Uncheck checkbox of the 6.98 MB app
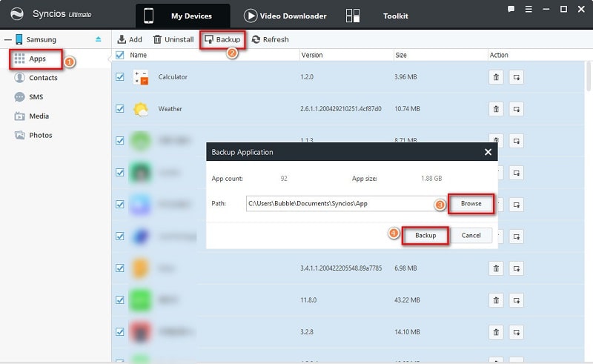The width and height of the screenshot is (593, 364). click(x=120, y=268)
